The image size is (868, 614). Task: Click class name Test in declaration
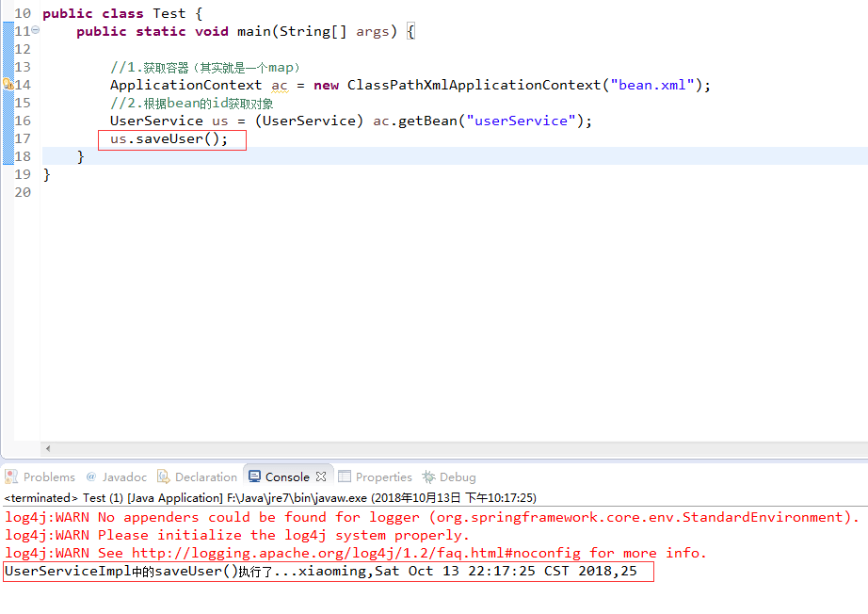(169, 13)
